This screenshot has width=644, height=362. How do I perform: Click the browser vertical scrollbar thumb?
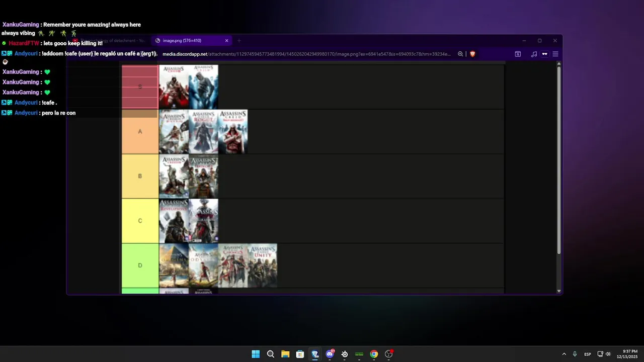[x=558, y=160]
